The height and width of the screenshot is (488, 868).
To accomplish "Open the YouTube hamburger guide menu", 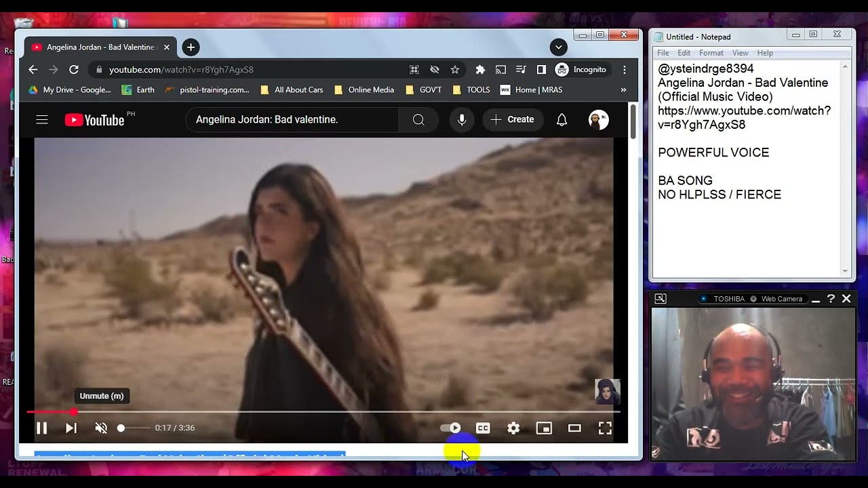I will [x=42, y=119].
